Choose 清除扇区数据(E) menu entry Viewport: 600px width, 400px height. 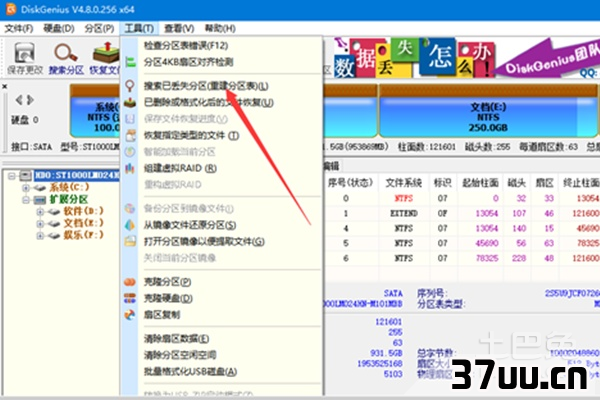tap(176, 339)
